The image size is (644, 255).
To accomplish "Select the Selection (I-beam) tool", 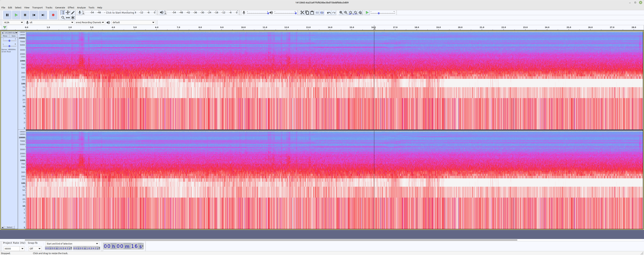I will coord(63,12).
